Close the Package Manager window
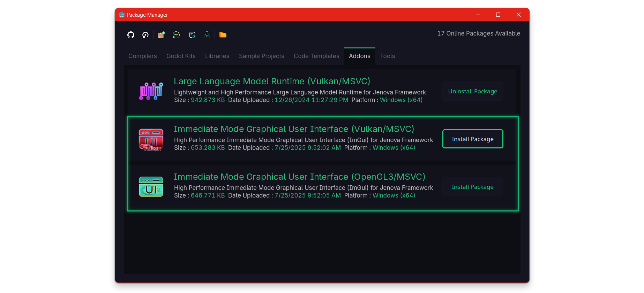Image resolution: width=644 pixels, height=293 pixels. click(519, 15)
